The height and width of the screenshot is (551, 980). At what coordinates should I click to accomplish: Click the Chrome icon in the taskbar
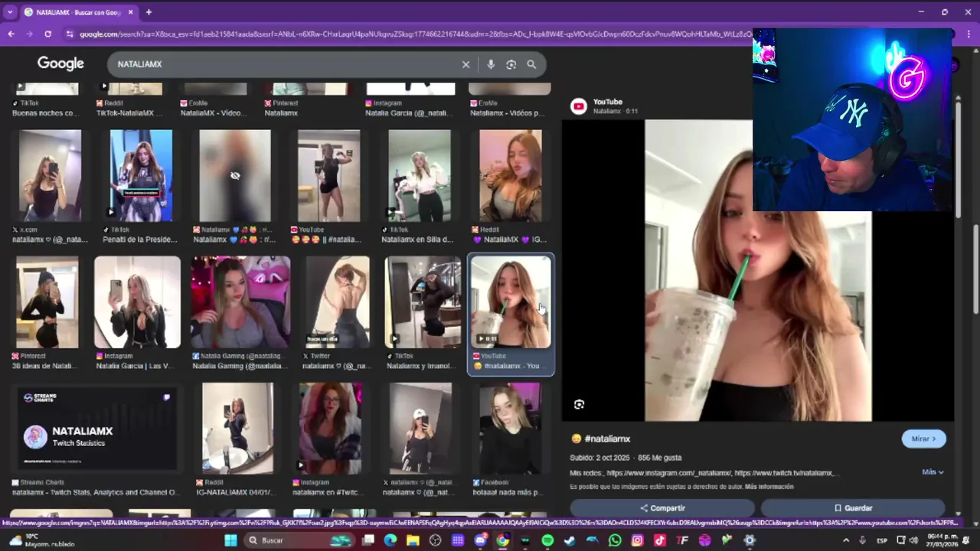click(x=502, y=540)
